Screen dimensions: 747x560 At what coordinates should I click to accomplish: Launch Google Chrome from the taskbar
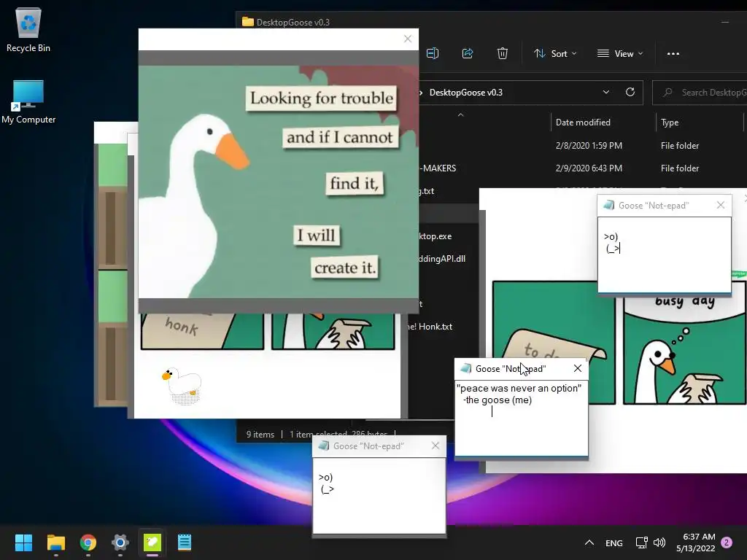(x=88, y=542)
